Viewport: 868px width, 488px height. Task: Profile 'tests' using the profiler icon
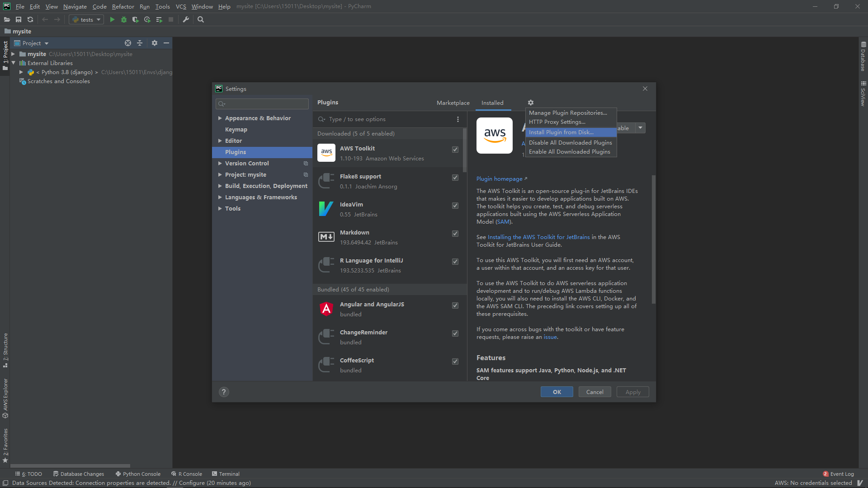coord(146,19)
